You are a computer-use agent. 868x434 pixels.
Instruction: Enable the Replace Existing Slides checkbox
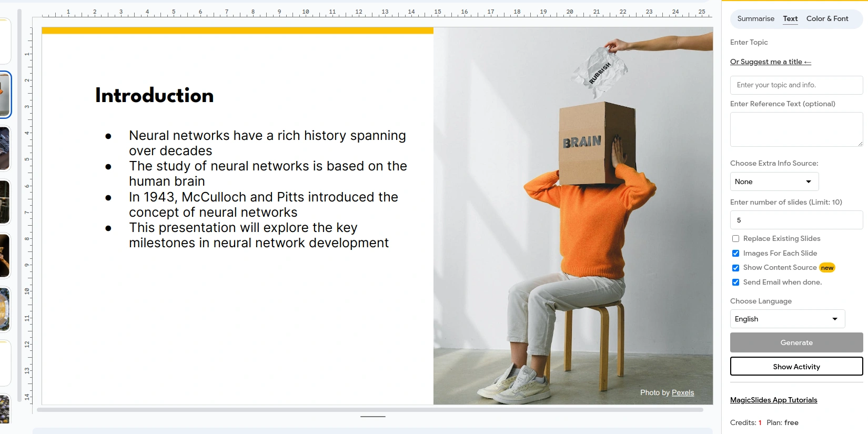(735, 239)
